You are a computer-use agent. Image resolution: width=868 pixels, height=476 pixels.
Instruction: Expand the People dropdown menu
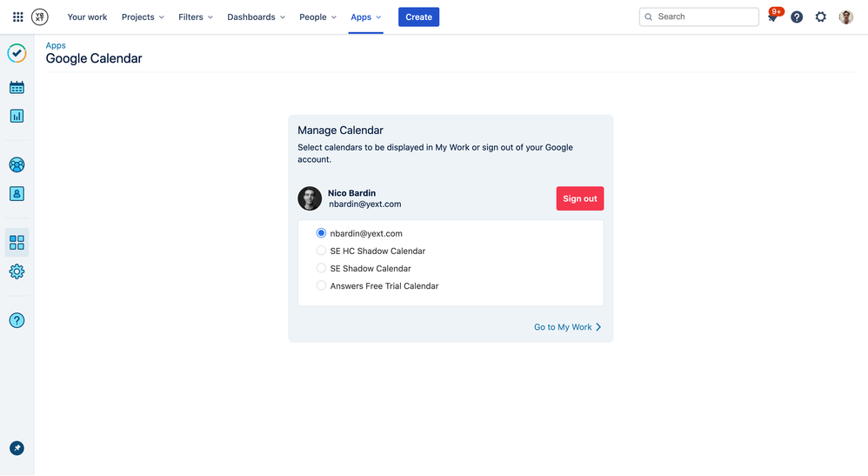click(x=317, y=17)
